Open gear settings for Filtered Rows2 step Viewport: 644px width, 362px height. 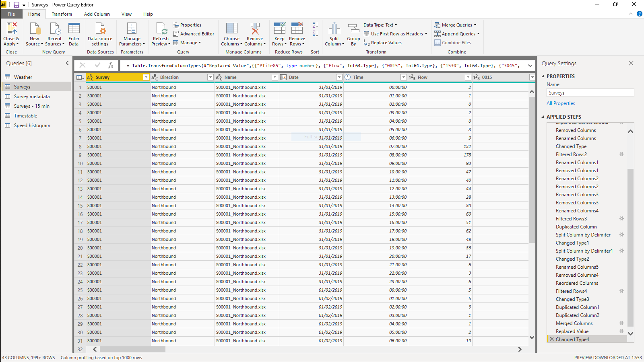621,154
